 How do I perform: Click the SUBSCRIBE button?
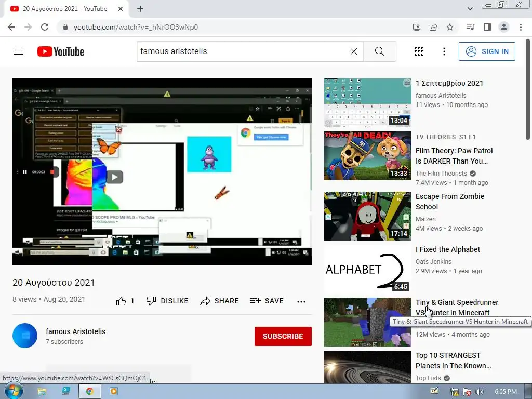tap(283, 336)
